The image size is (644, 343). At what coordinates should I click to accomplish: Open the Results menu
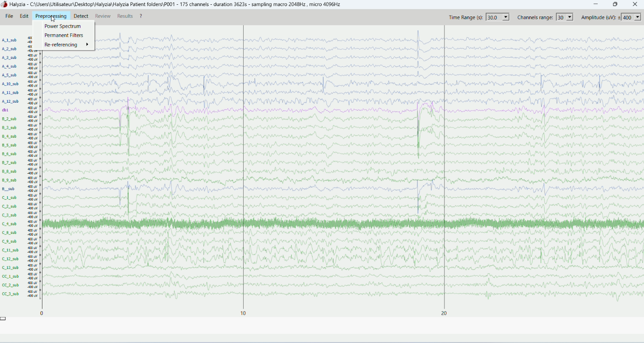click(125, 16)
